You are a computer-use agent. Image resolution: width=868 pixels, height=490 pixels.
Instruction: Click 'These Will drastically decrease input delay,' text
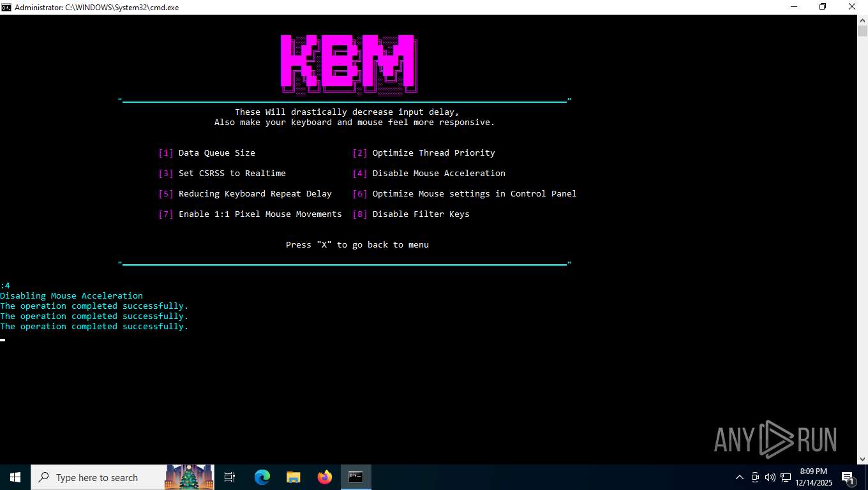pyautogui.click(x=347, y=112)
